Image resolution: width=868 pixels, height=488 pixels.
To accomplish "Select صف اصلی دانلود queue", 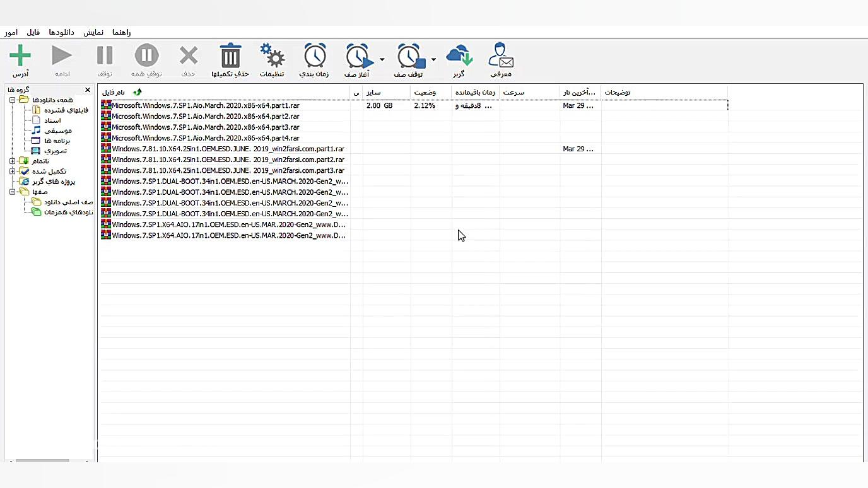I will tap(69, 202).
